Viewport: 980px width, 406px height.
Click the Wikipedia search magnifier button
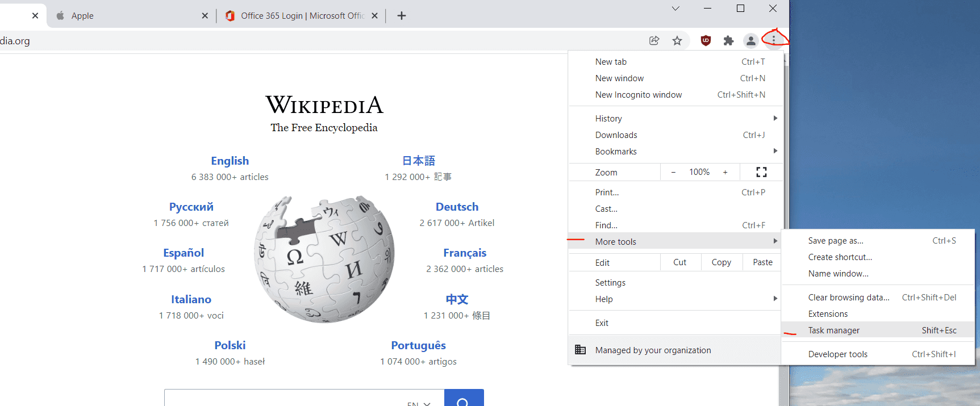click(463, 399)
